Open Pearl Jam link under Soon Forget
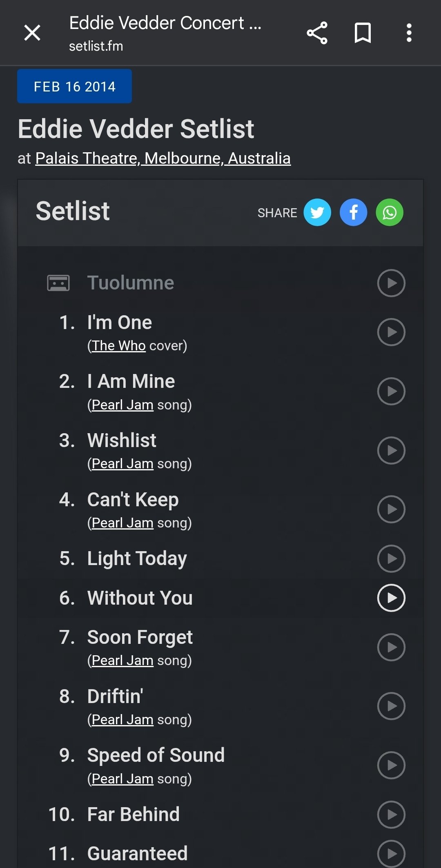The image size is (441, 868). point(122,661)
